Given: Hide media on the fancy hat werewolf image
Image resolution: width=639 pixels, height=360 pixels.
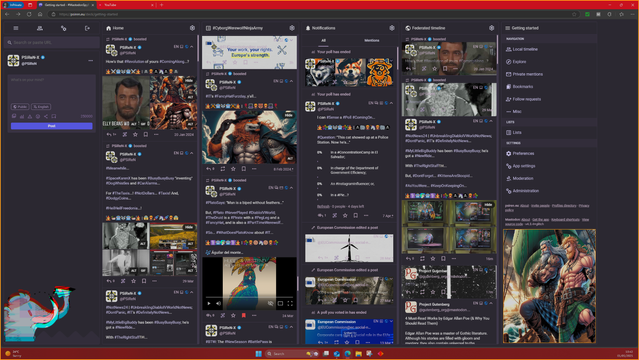Looking at the screenshot, I should [289, 115].
